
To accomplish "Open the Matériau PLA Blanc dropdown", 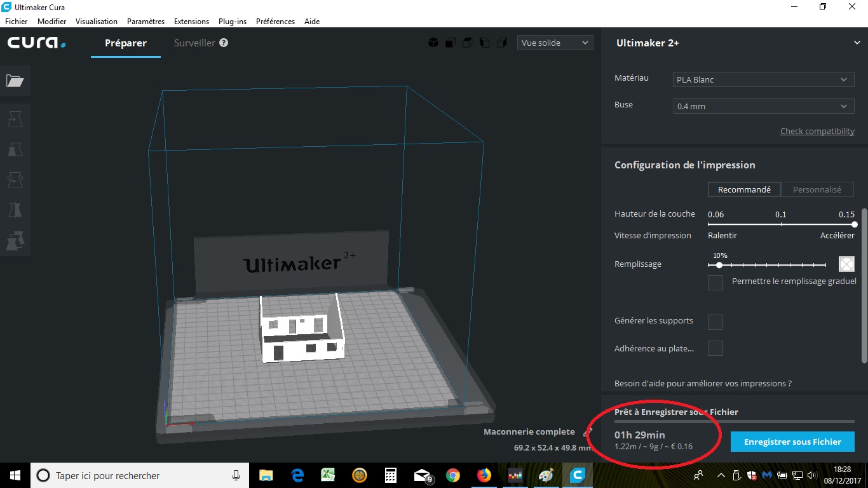I will click(764, 79).
